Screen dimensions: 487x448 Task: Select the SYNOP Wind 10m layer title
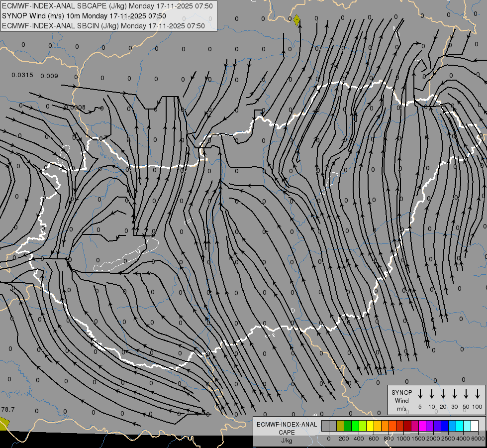[84, 16]
